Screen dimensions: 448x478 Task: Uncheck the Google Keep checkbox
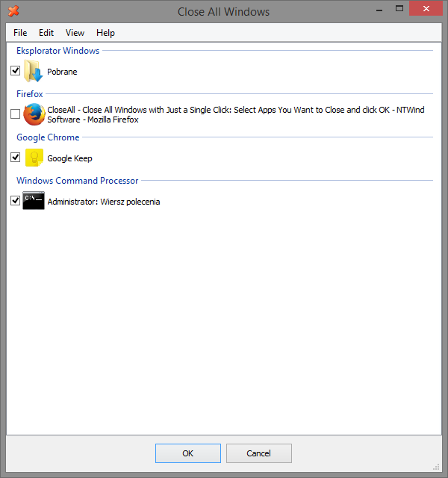point(15,158)
